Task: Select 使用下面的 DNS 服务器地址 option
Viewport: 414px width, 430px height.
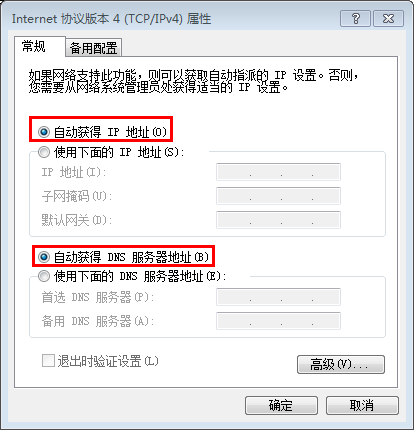Action: [x=44, y=276]
